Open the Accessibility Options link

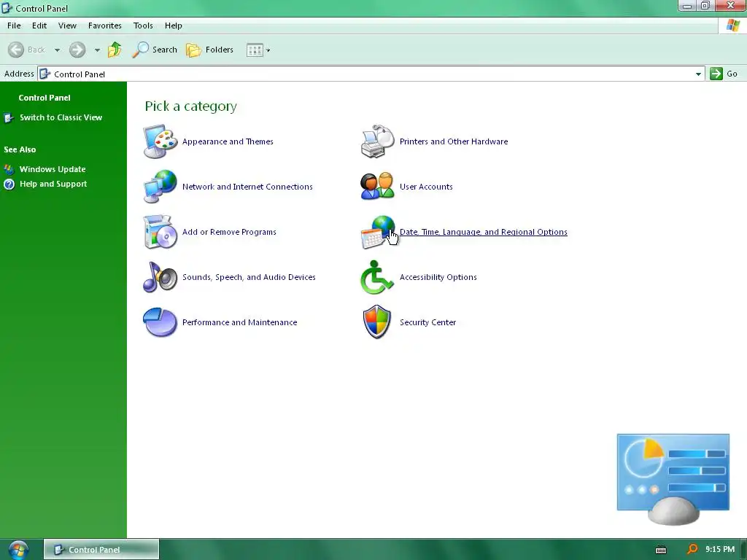click(438, 277)
